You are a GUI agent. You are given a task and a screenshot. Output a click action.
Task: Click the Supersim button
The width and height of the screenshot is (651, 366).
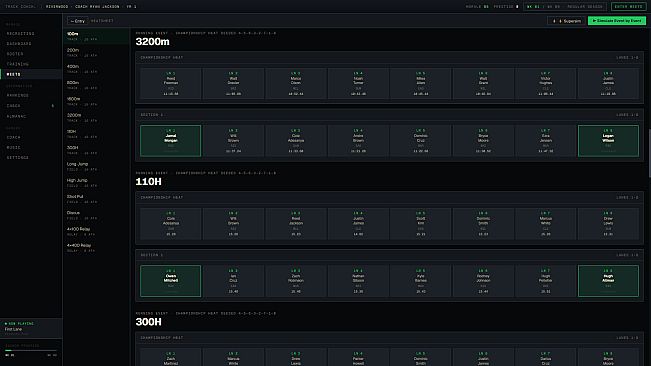[x=566, y=20]
